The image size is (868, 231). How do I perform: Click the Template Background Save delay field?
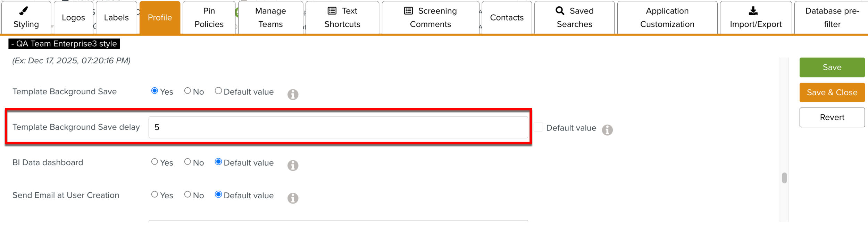click(338, 127)
